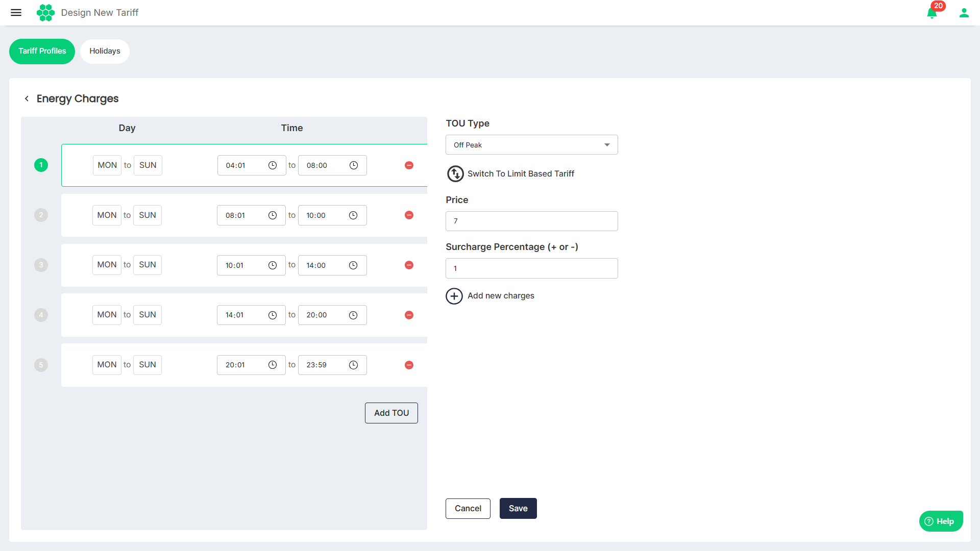Click the Add TOU button
Image resolution: width=980 pixels, height=551 pixels.
click(x=391, y=413)
